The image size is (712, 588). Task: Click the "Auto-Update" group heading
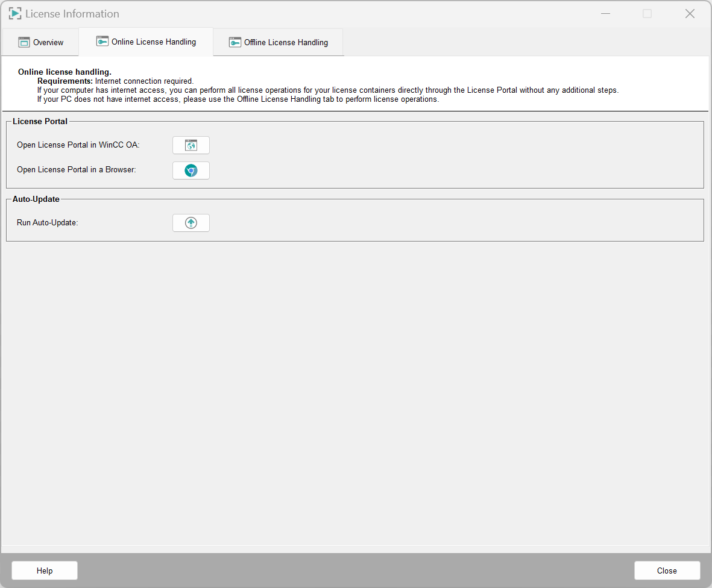36,199
